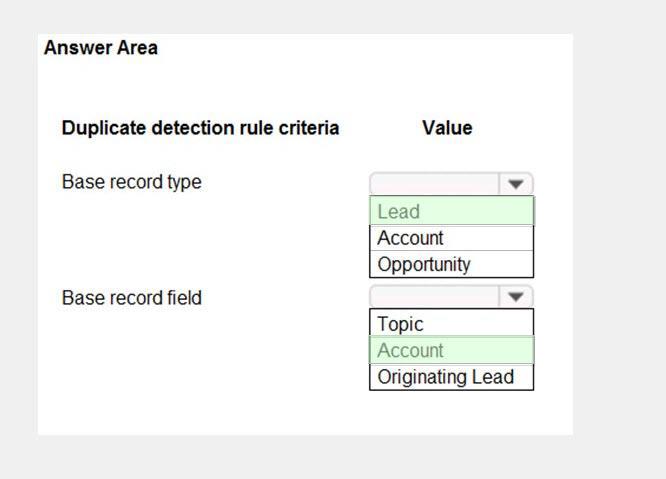Click the 'Base record type' label
The image size is (666, 479).
point(132,182)
